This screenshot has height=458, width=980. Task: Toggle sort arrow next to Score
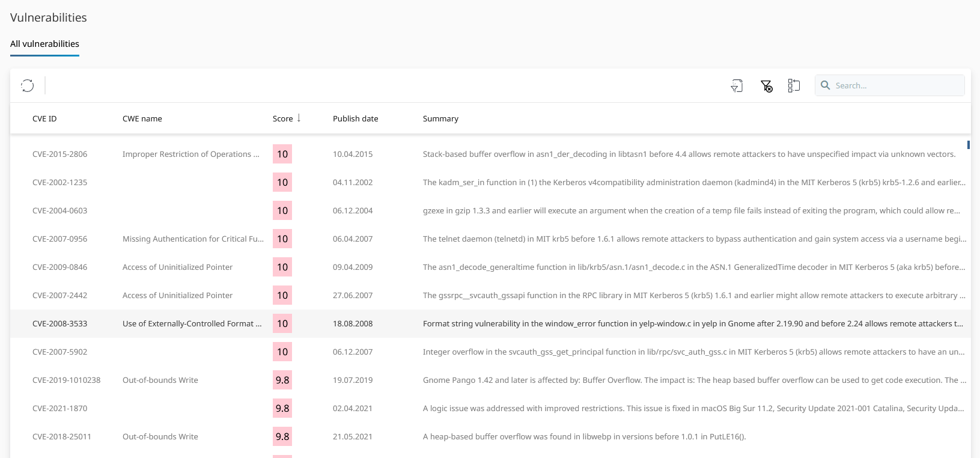[299, 118]
